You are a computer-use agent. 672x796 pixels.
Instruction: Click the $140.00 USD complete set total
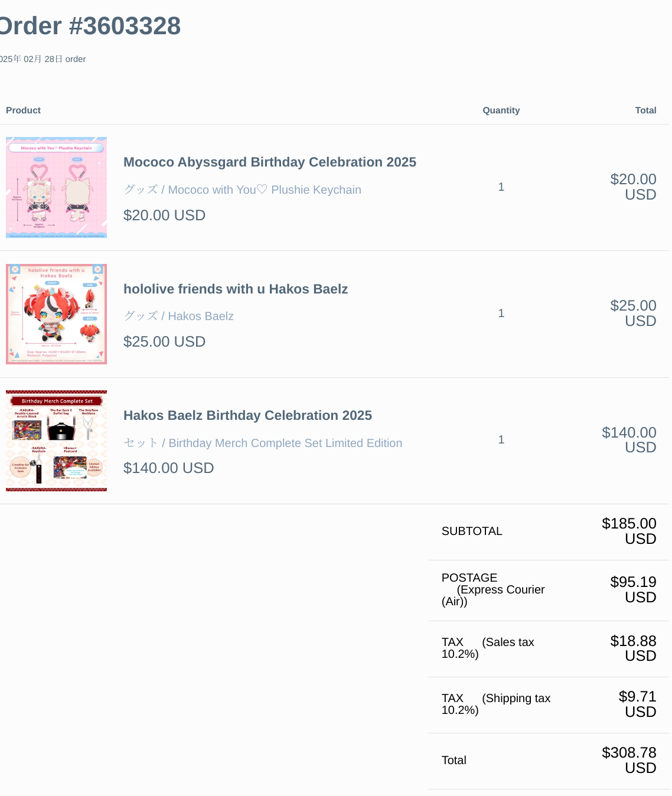pyautogui.click(x=629, y=440)
